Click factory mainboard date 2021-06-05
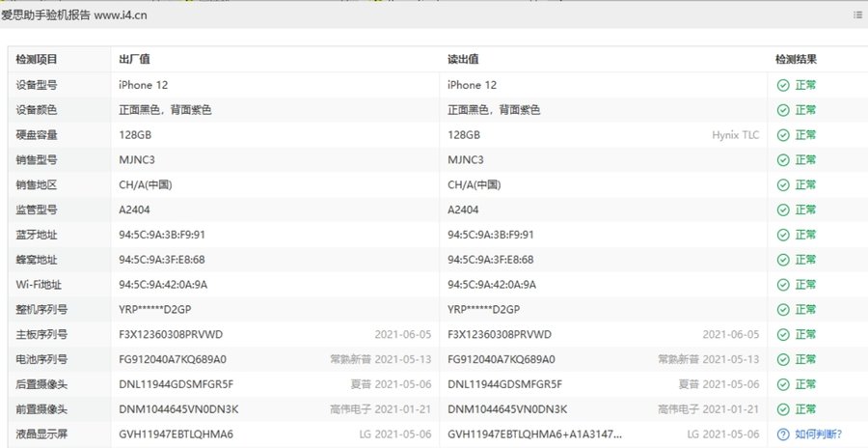Viewport: 868px width, 448px height. pos(402,334)
